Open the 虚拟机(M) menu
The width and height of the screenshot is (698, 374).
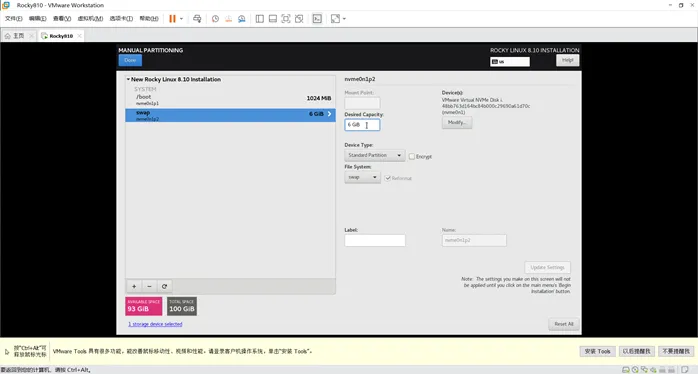pos(90,19)
